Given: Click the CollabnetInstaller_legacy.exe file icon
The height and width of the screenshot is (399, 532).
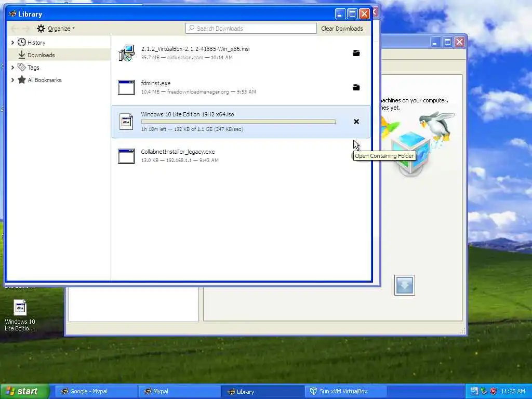Looking at the screenshot, I should click(x=126, y=156).
